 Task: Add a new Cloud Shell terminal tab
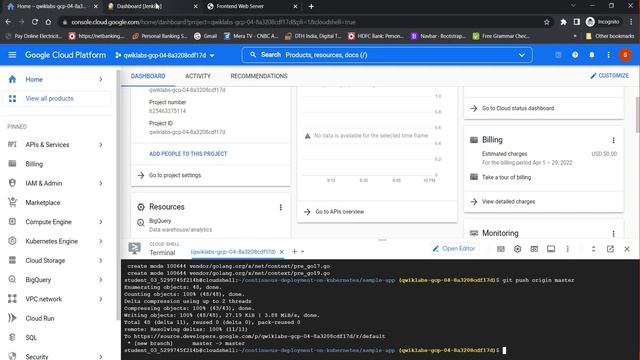294,251
